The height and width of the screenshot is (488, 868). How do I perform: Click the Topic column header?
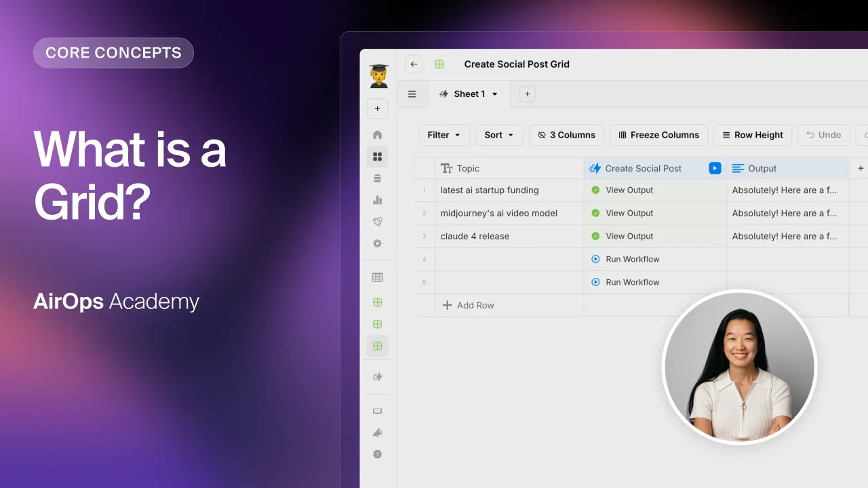click(x=509, y=168)
